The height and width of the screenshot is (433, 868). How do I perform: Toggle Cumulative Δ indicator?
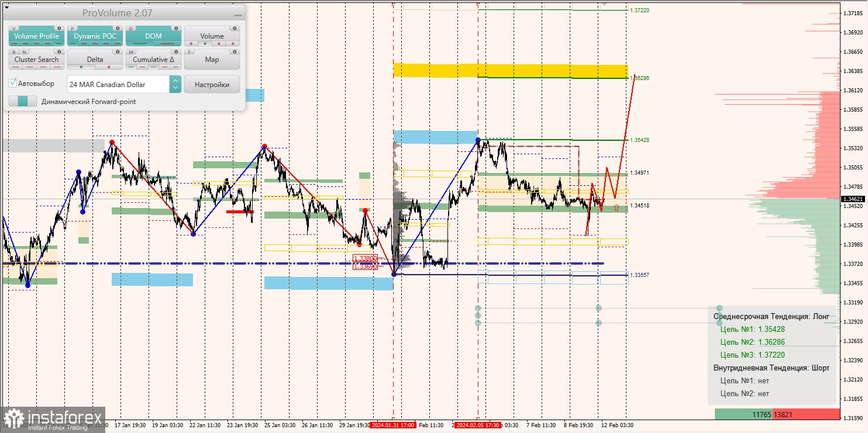[153, 60]
